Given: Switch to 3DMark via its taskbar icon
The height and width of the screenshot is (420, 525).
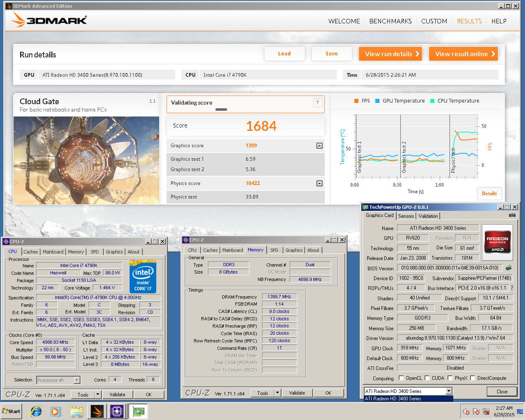Looking at the screenshot, I should (97, 411).
